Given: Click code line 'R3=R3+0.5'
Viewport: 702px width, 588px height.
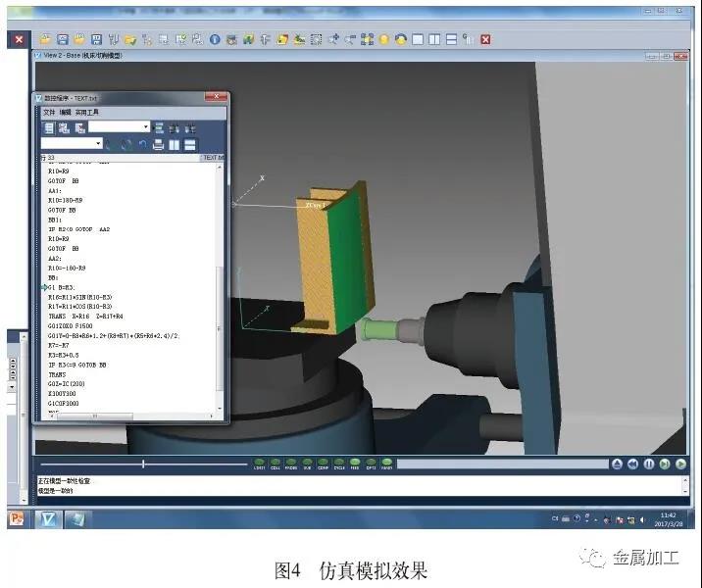Looking at the screenshot, I should (63, 356).
